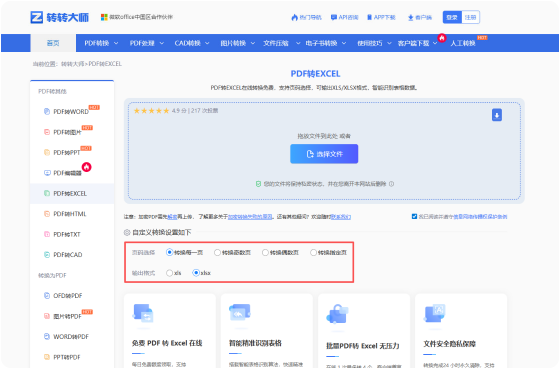Expand the 文件压缩 dropdown chevron

(298, 43)
